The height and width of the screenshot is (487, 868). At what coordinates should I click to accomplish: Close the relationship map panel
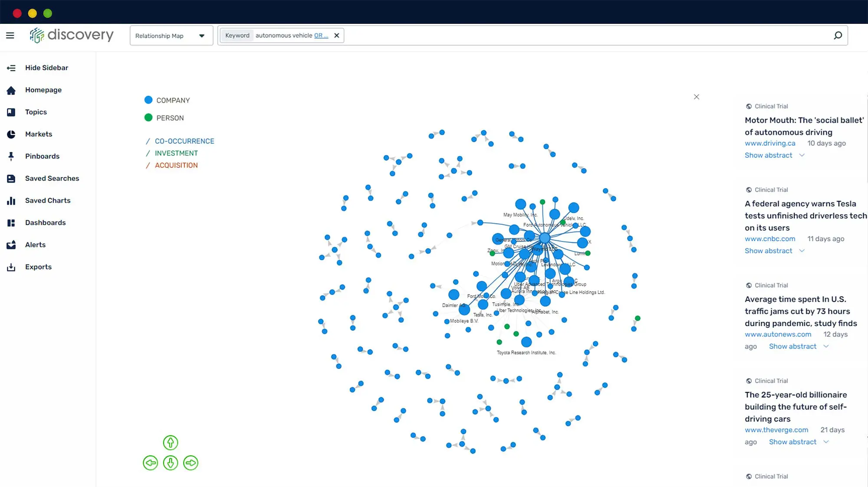[697, 97]
